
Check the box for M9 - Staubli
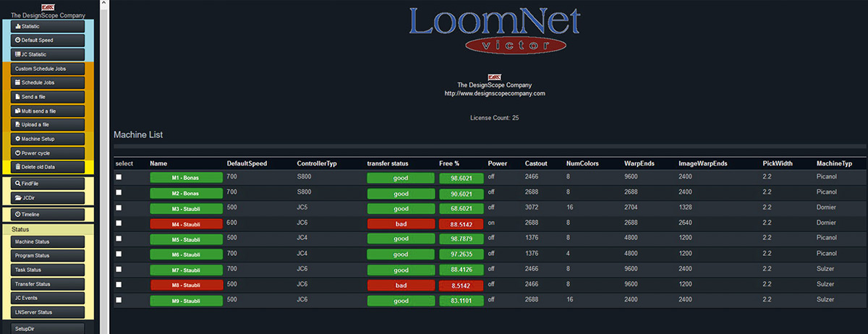[x=119, y=300]
